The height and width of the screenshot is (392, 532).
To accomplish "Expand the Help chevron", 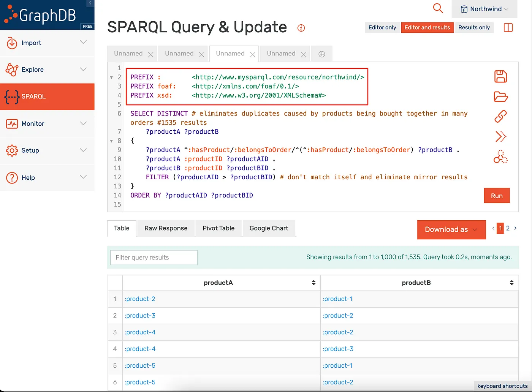I will click(84, 177).
